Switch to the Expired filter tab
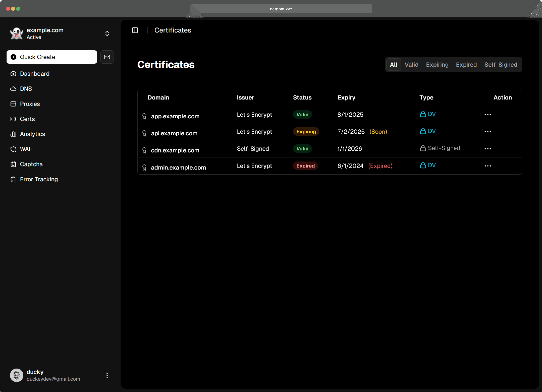 (466, 64)
